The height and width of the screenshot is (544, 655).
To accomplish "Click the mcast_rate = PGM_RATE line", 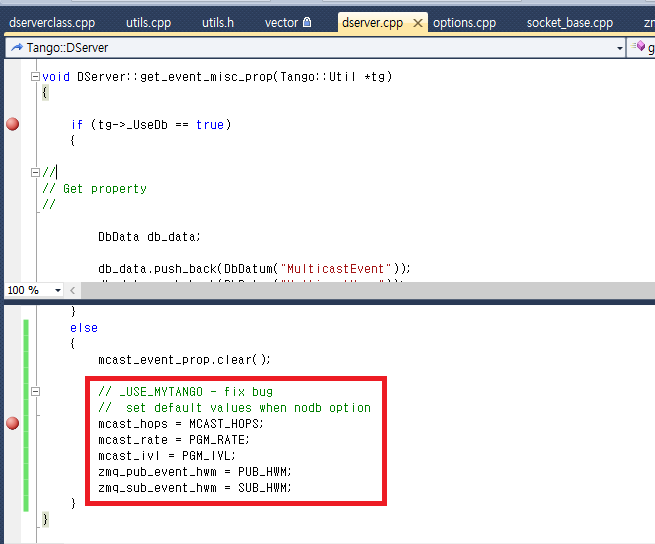I will 174,440.
